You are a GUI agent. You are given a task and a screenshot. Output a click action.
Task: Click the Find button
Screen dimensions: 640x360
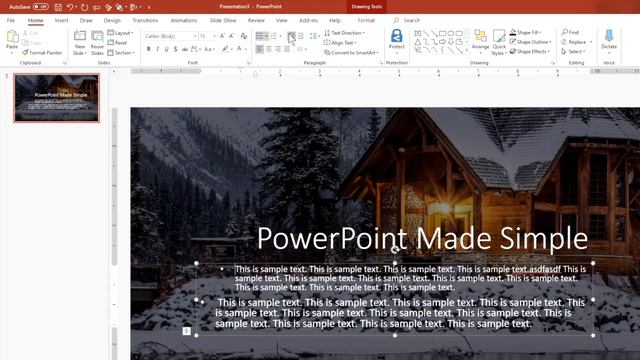click(x=570, y=32)
